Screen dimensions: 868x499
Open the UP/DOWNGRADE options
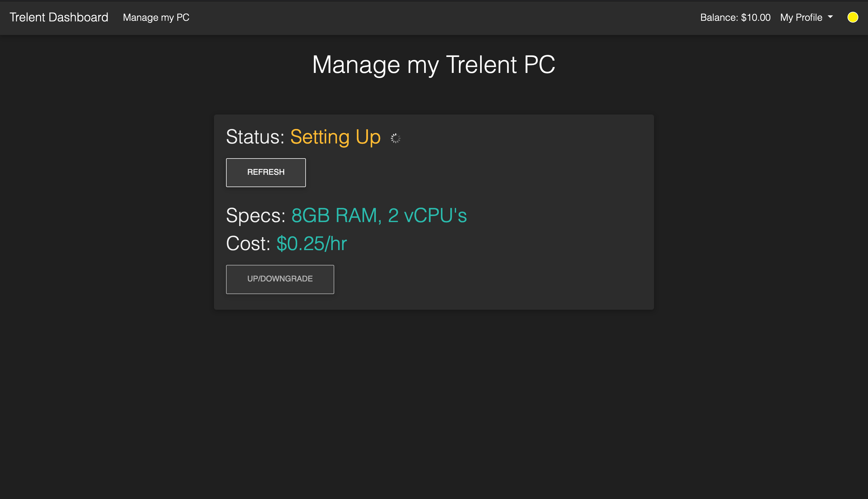pyautogui.click(x=280, y=279)
